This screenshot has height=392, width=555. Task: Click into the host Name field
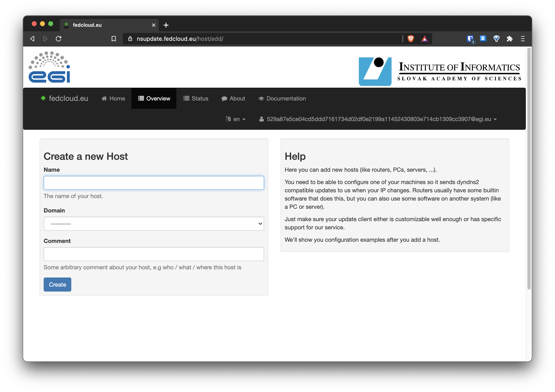click(x=154, y=183)
